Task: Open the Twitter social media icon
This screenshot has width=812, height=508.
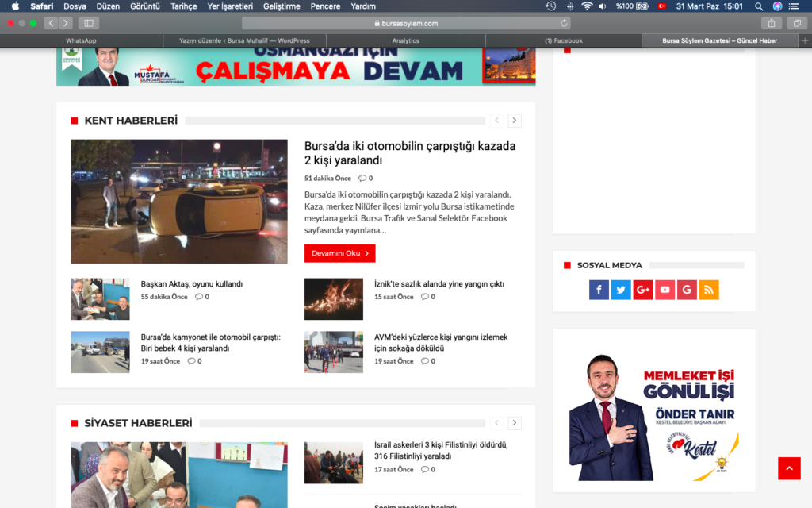Action: [x=621, y=291]
